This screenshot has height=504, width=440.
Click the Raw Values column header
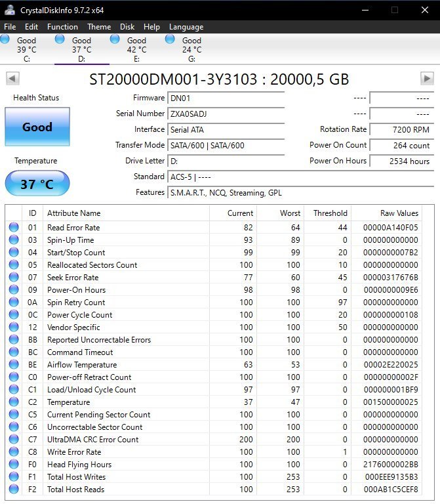(399, 213)
